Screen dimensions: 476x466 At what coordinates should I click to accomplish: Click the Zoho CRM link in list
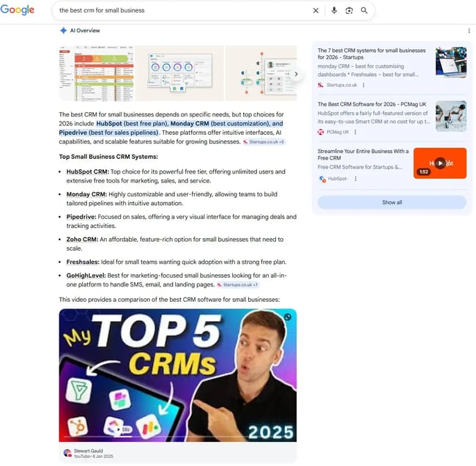(x=82, y=240)
